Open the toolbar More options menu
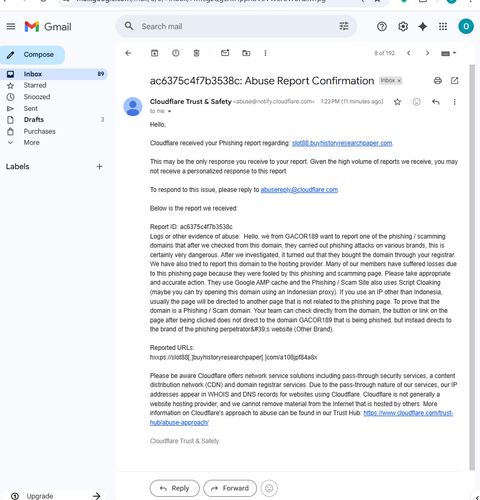Screen dimensions: 480x500 tap(265, 53)
